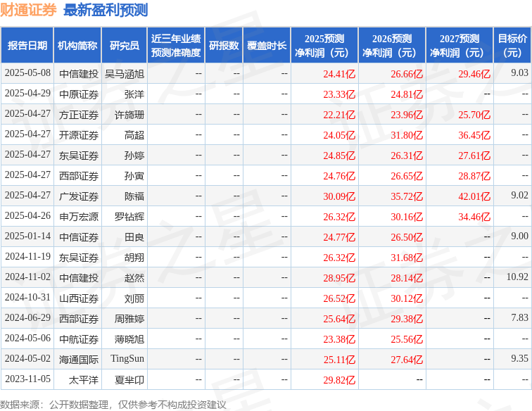Viewport: 532px width, 411px height.
Task: Select institution 海通国际
Action: pos(79,360)
